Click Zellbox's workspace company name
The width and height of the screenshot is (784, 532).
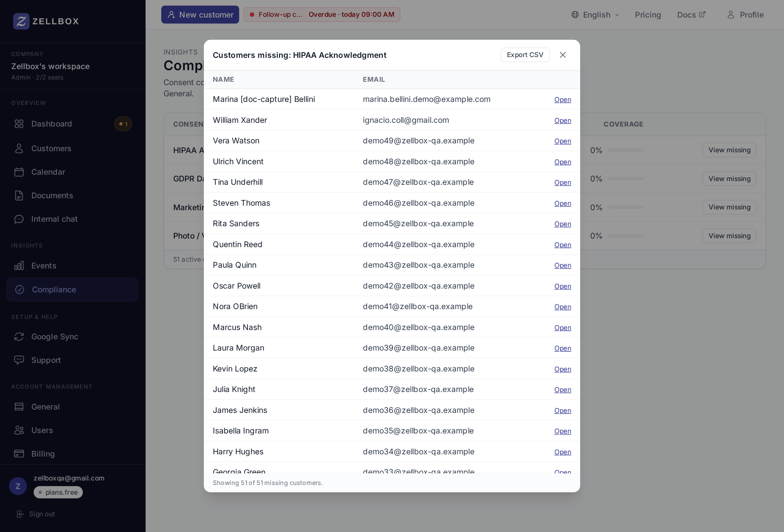[50, 66]
